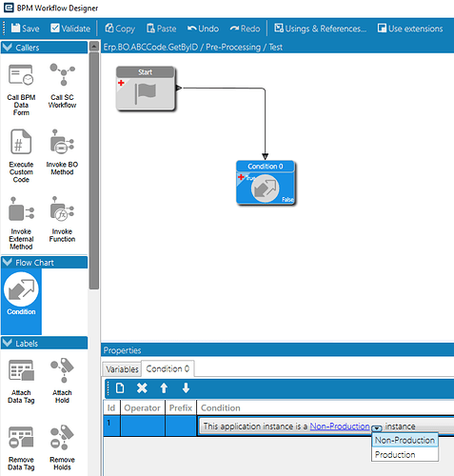The height and width of the screenshot is (476, 454).
Task: Select the Invoke Function icon
Action: [x=62, y=208]
